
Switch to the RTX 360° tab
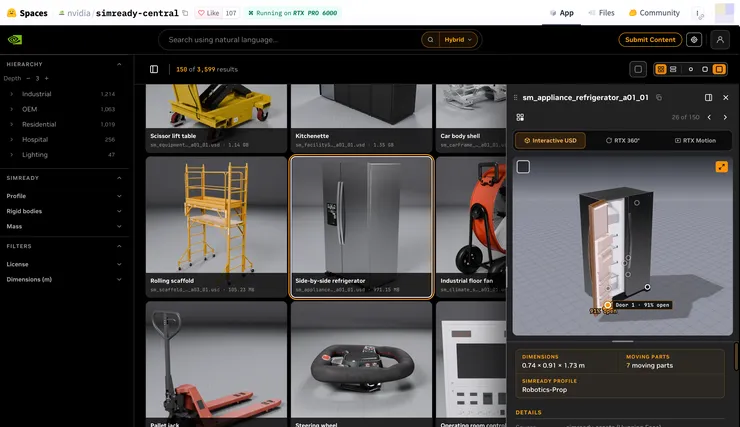point(622,141)
